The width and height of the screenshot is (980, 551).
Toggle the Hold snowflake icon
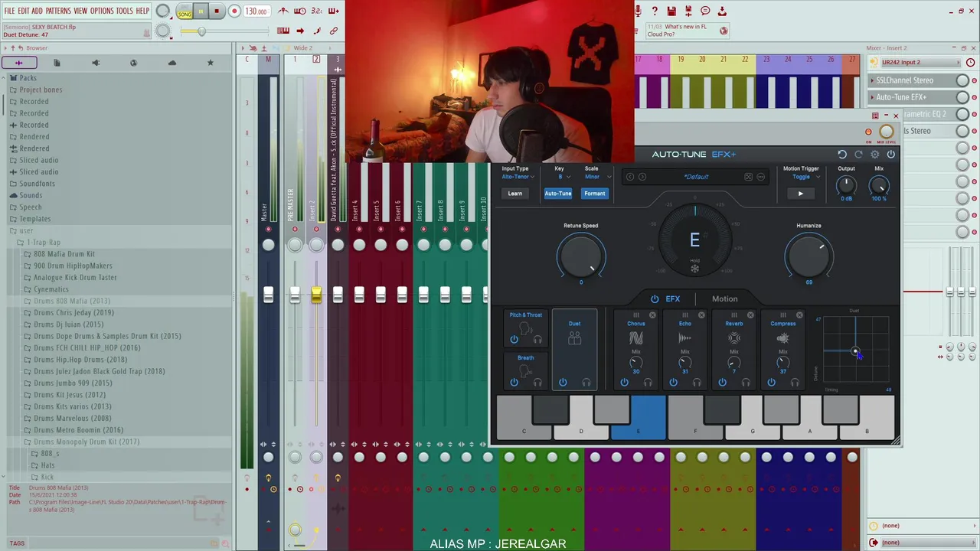[x=695, y=269]
